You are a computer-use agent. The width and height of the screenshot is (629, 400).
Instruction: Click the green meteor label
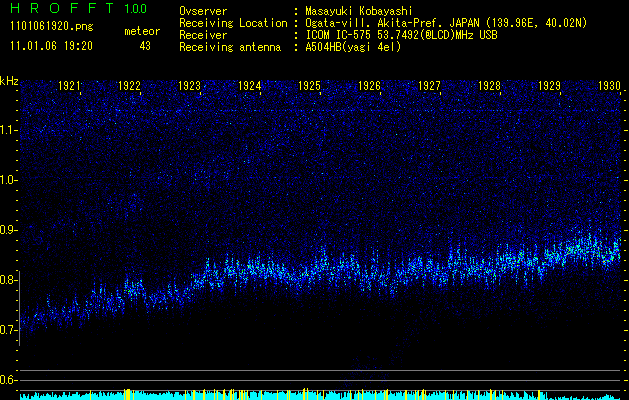coord(142,31)
